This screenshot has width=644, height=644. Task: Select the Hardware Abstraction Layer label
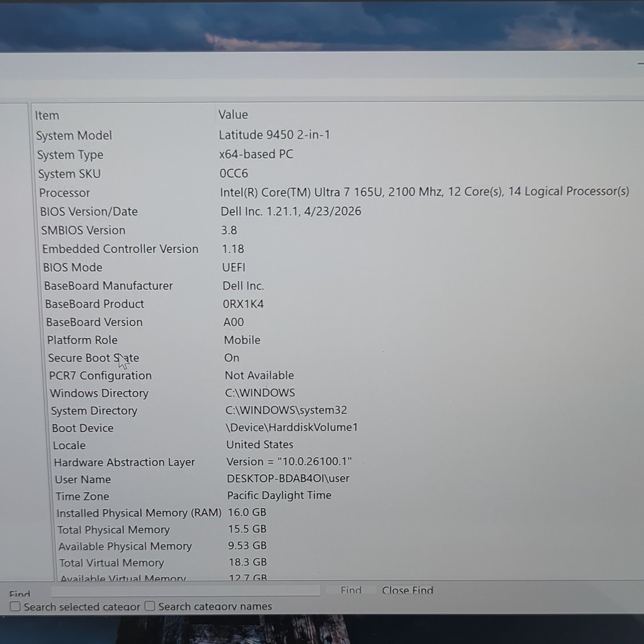coord(124,463)
